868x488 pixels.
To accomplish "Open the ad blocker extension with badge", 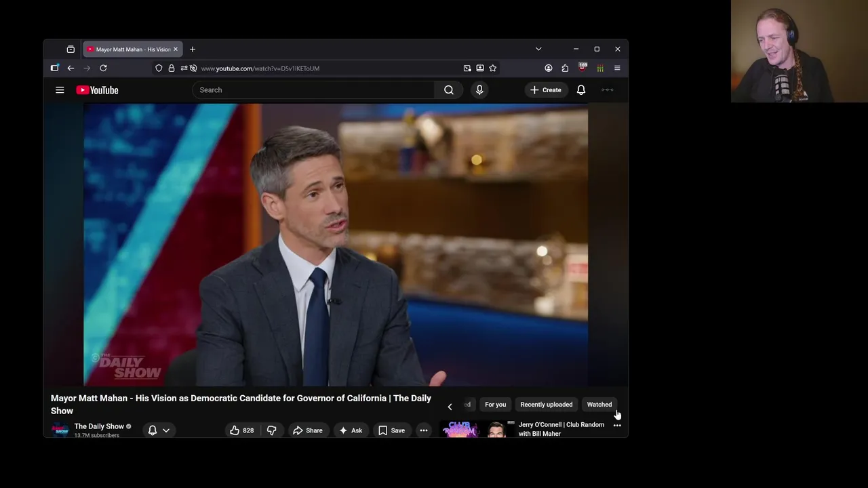I will 582,68.
